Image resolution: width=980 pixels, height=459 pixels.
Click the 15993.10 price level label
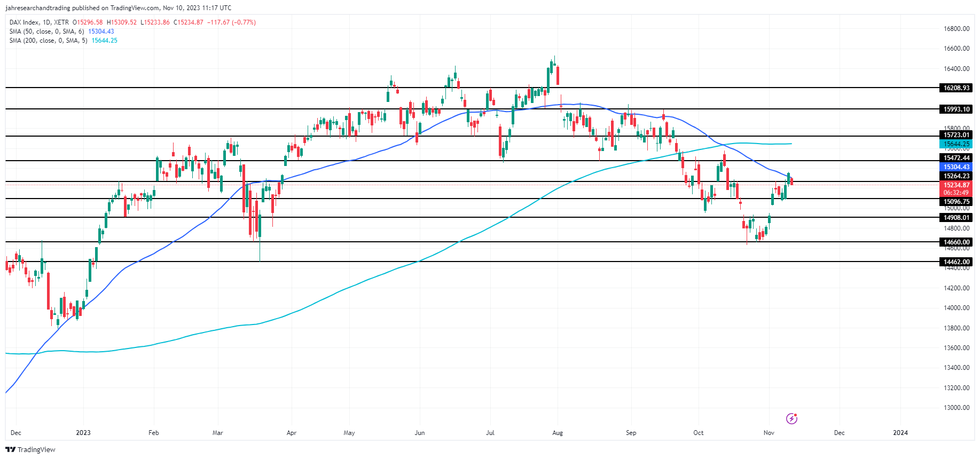(956, 109)
